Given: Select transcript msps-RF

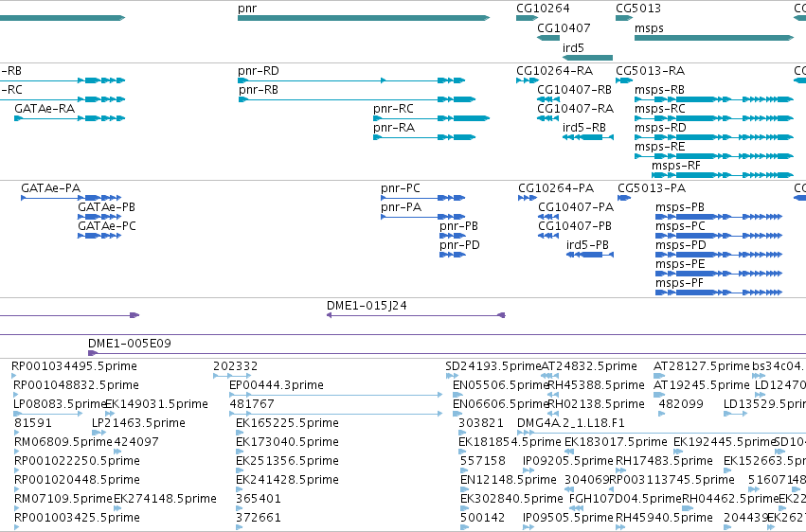Looking at the screenshot, I should tap(723, 175).
